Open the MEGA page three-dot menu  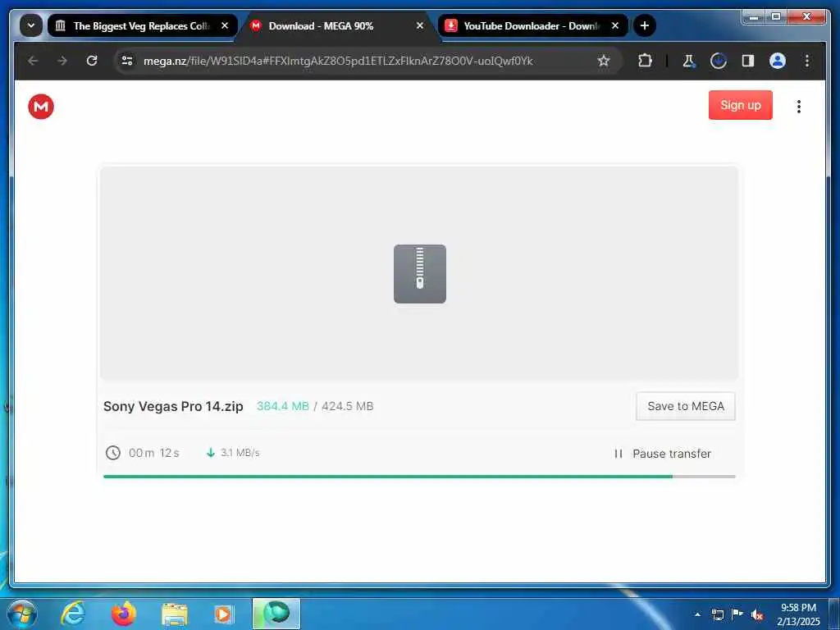798,107
